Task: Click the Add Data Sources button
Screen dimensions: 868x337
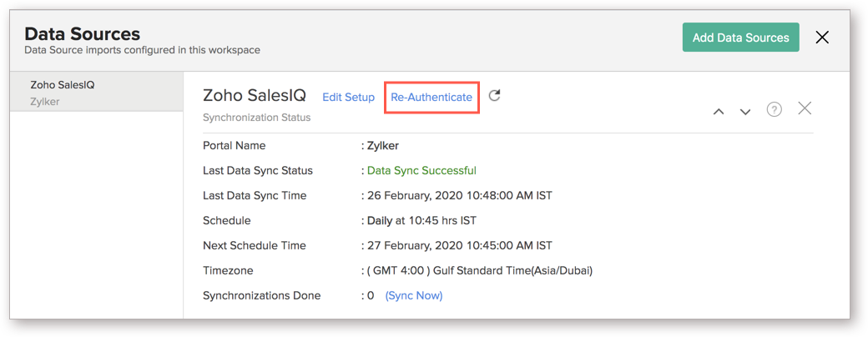Action: [x=740, y=38]
